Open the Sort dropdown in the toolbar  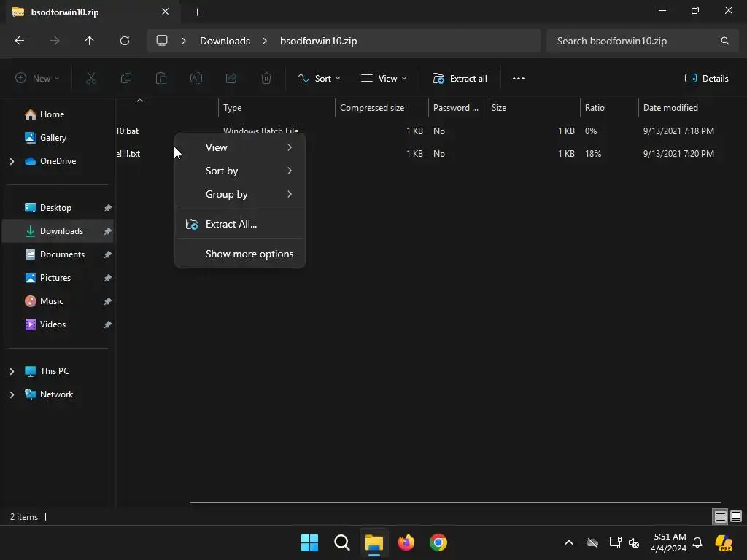click(319, 79)
